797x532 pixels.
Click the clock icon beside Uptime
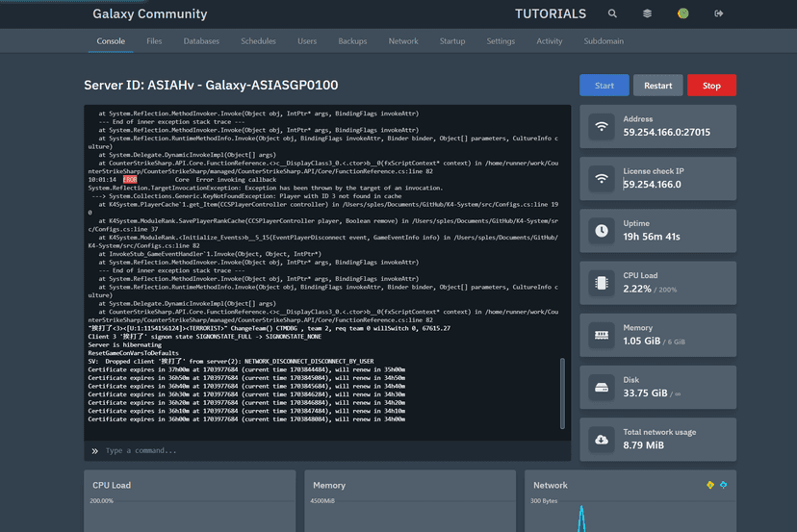tap(602, 231)
